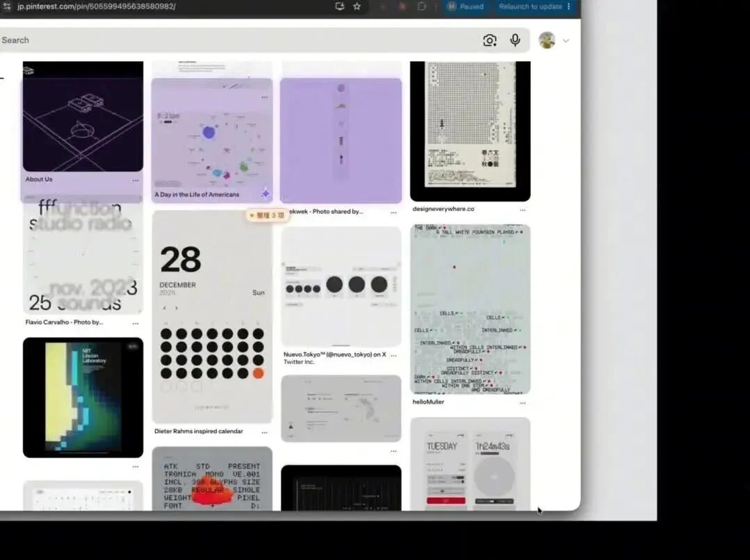The height and width of the screenshot is (560, 750).
Task: Open Chrome's three-dot menu
Action: 569,6
